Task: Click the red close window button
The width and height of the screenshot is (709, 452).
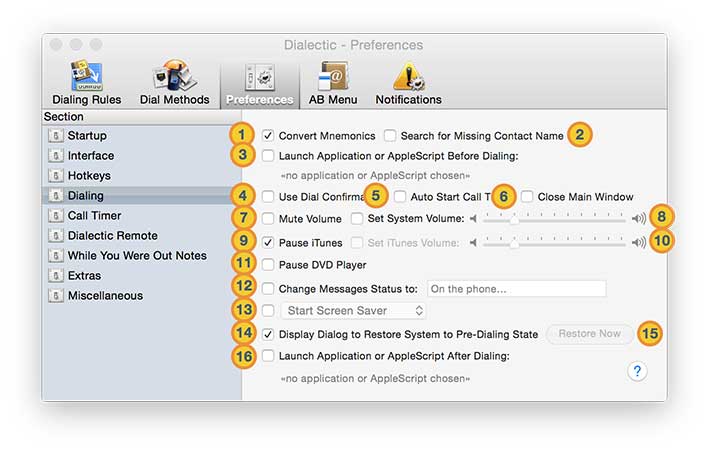Action: tap(56, 44)
